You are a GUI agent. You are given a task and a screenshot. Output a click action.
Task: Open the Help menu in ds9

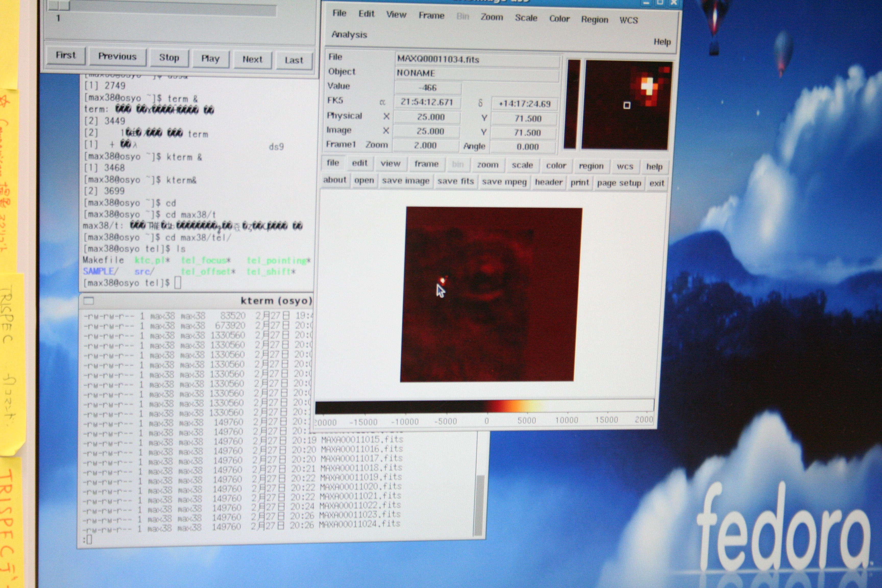click(x=662, y=42)
